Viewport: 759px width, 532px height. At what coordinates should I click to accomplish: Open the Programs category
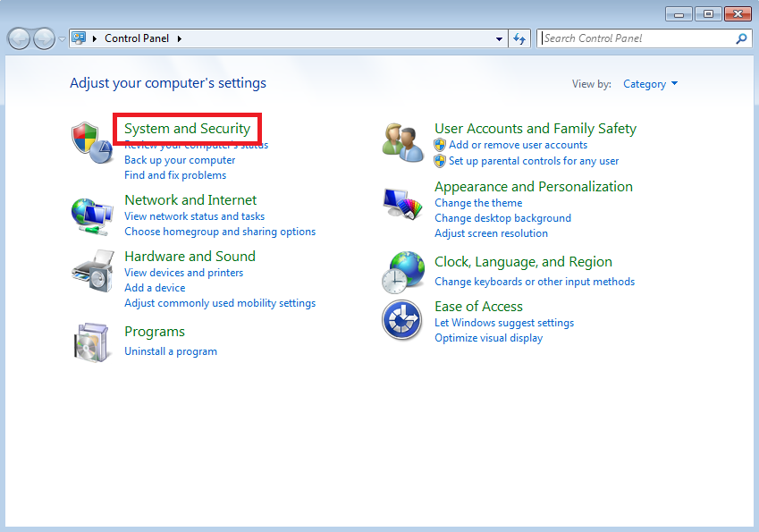tap(155, 332)
